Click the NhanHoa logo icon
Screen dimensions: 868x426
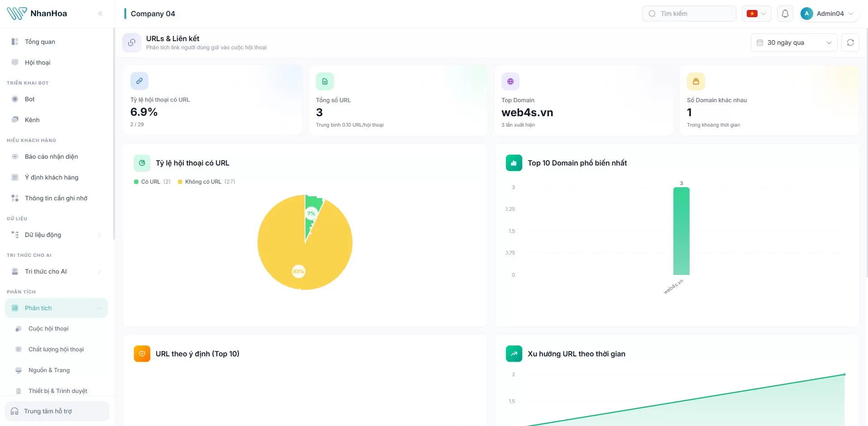[17, 14]
